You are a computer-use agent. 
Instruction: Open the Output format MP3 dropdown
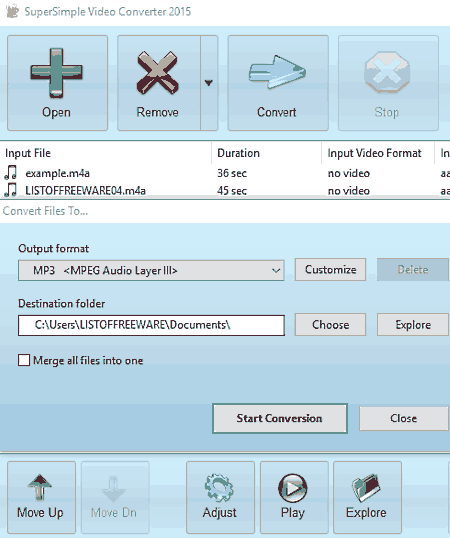(x=151, y=270)
